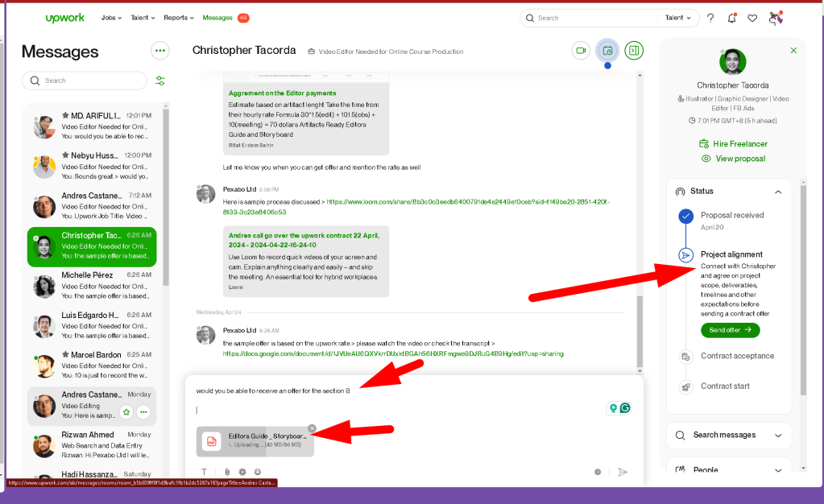Open Rizwan Ahmed conversation
824x504 pixels.
(x=92, y=444)
